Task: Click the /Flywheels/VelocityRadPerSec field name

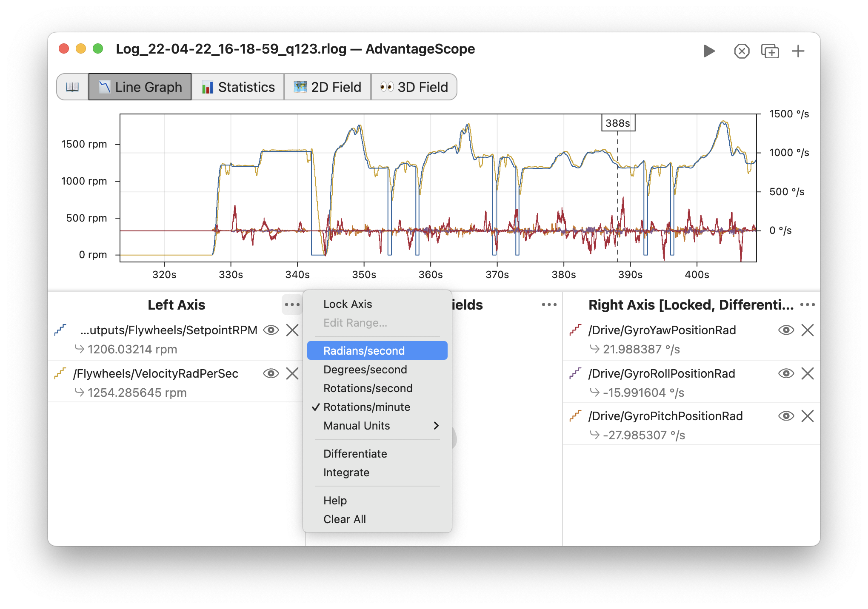Action: (156, 373)
